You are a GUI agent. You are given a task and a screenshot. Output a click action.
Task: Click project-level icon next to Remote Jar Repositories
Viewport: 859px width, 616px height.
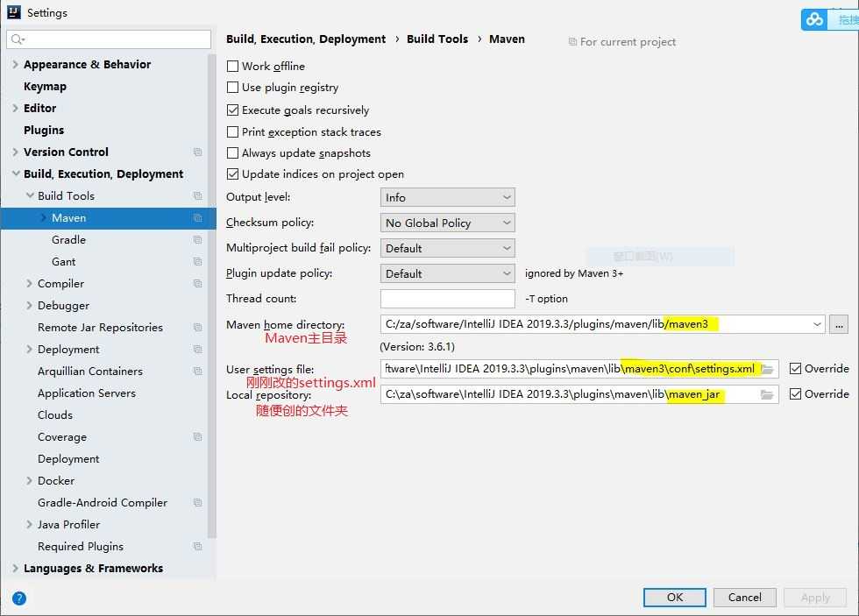click(198, 328)
